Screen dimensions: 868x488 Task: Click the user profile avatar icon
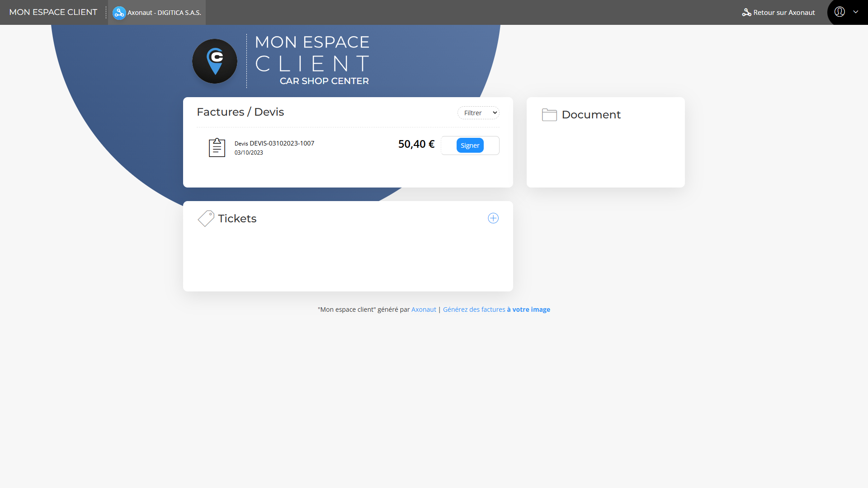(x=840, y=12)
